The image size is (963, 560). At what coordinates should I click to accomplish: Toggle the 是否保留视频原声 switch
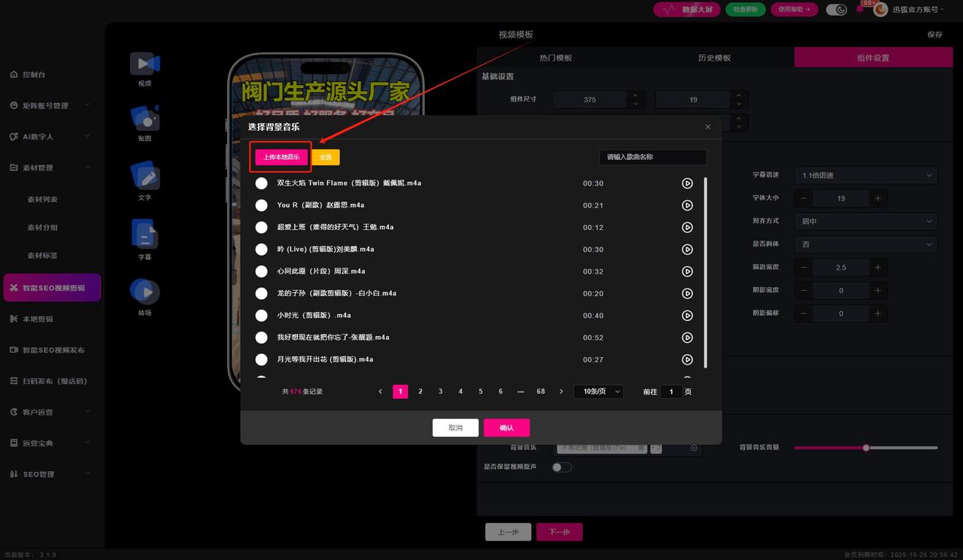(x=561, y=468)
